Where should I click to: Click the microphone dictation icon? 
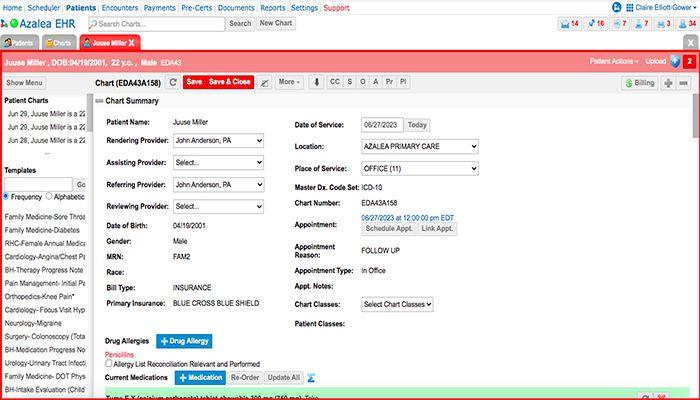point(317,82)
